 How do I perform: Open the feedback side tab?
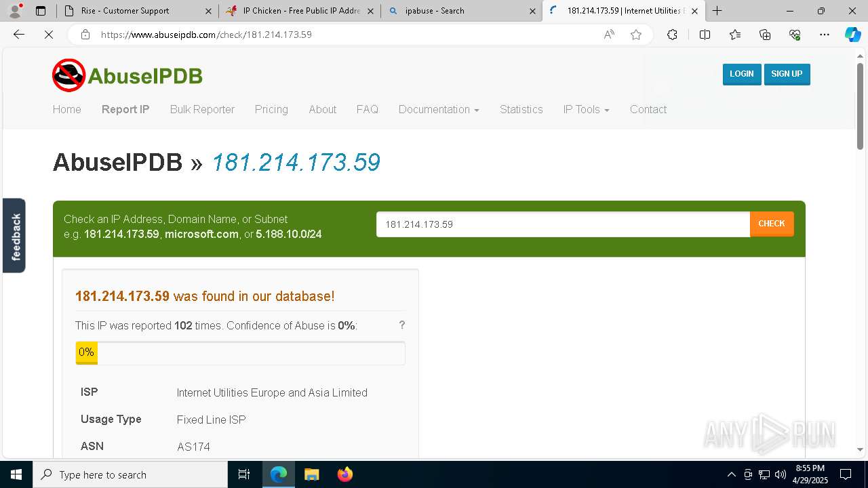coord(14,235)
